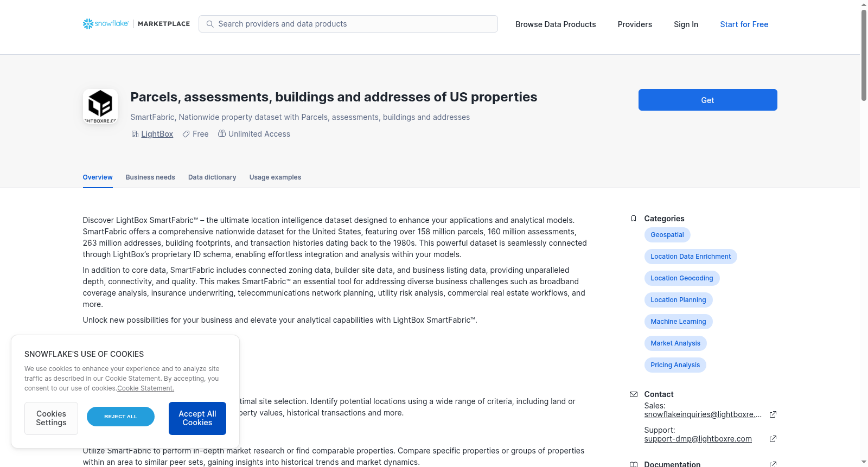Switch to the Data dictionary tab

click(212, 177)
